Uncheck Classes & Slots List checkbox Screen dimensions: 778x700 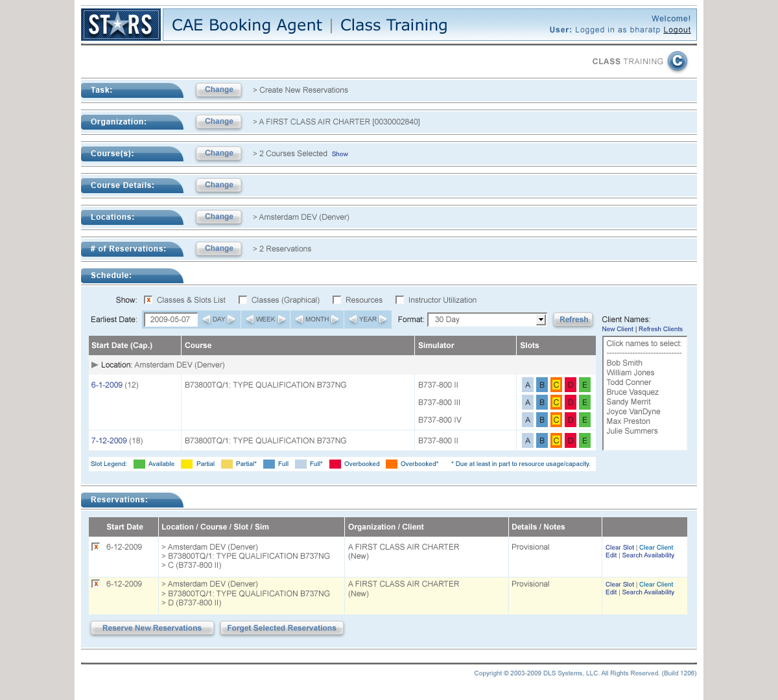pyautogui.click(x=148, y=300)
